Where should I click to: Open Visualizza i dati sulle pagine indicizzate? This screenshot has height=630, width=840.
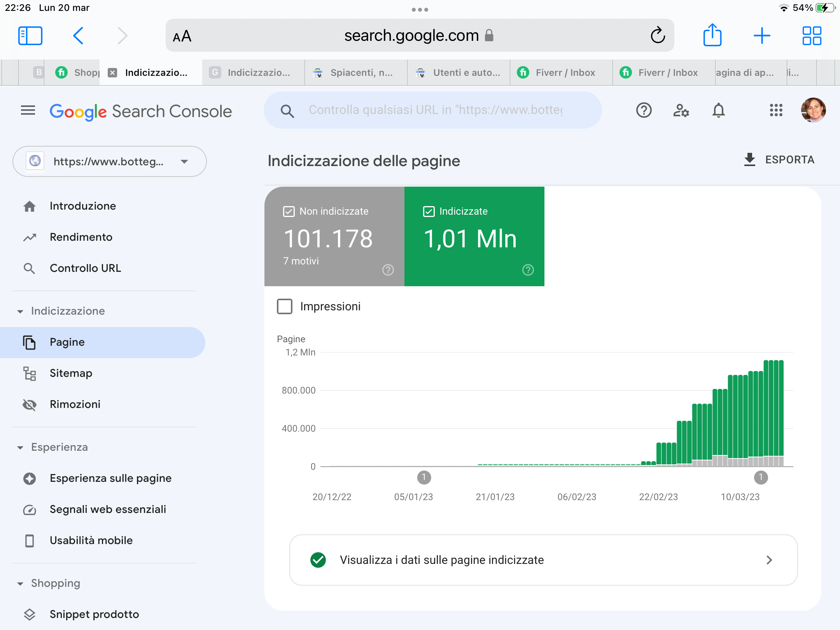[543, 560]
